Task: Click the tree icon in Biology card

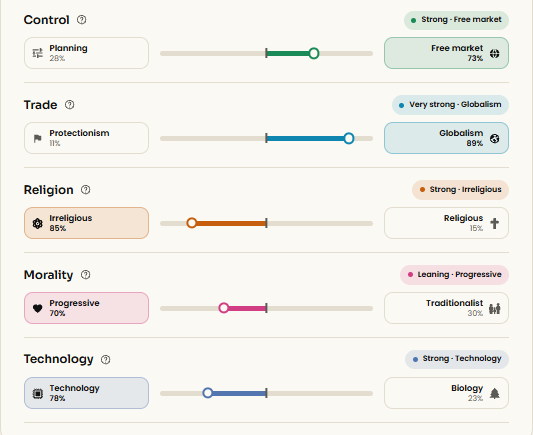Action: click(x=495, y=393)
